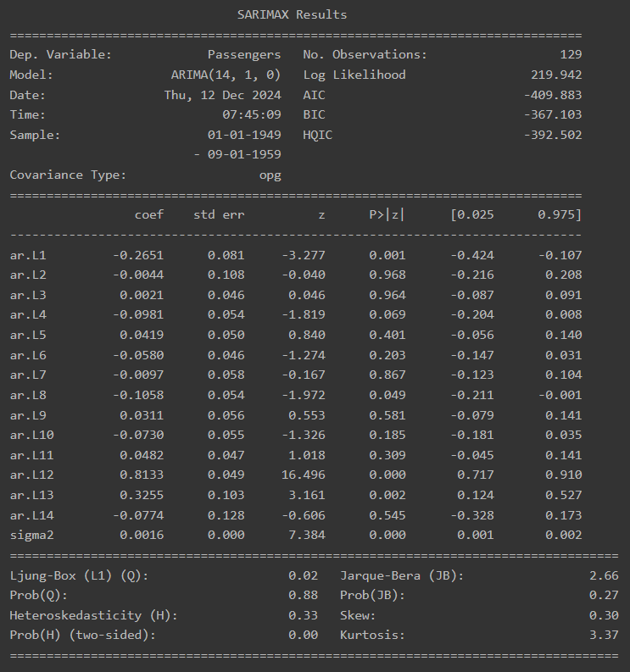This screenshot has width=630, height=672.
Task: Select the ar.L6 coefficient "-0.0580"
Action: [138, 355]
